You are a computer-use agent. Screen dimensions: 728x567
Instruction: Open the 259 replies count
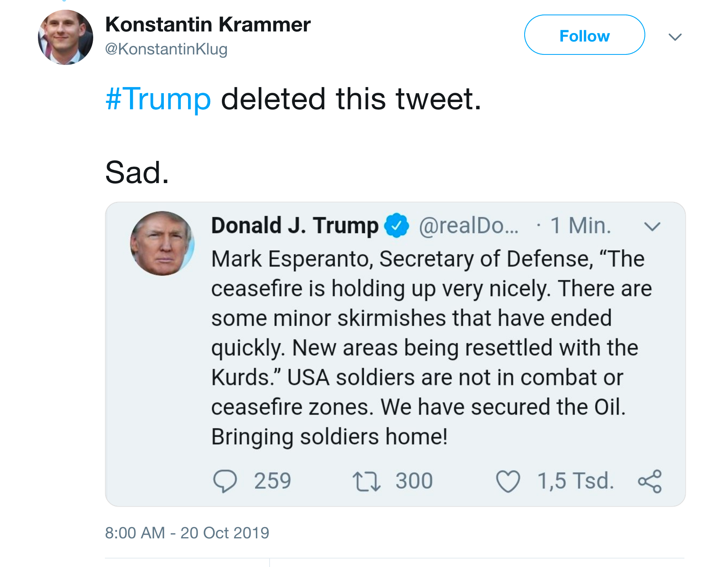click(272, 481)
